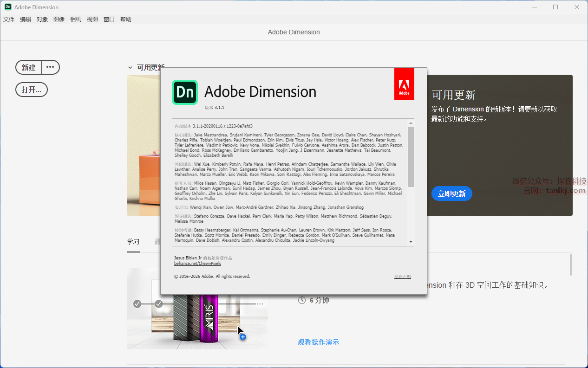This screenshot has height=368, width=588.
Task: Click the blue plus icon on tutorial thumbnail
Action: pos(242,337)
